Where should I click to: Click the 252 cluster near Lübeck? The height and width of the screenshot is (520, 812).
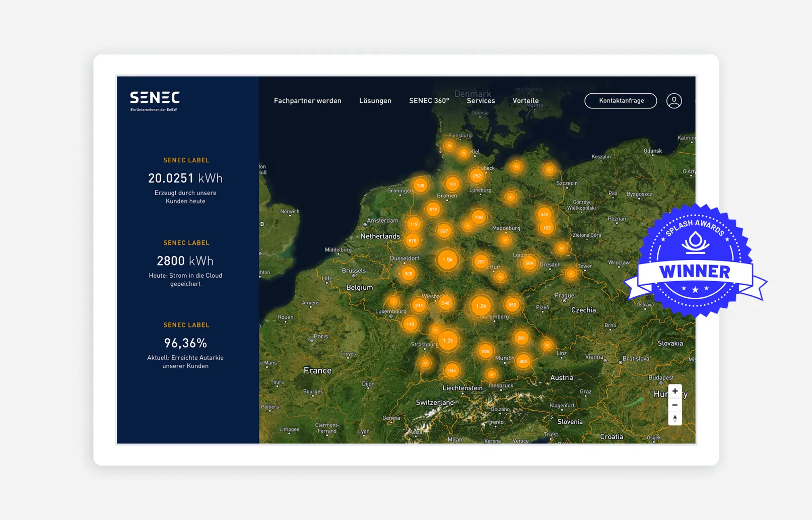pyautogui.click(x=477, y=176)
